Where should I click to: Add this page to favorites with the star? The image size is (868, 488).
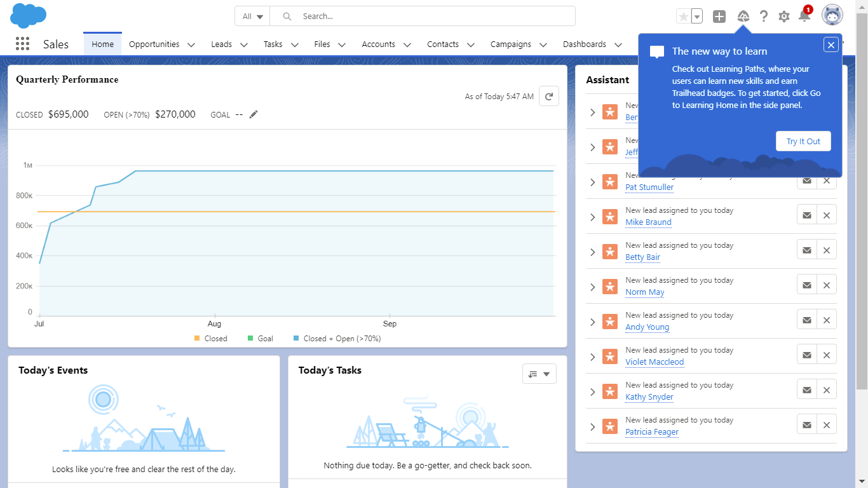(684, 17)
